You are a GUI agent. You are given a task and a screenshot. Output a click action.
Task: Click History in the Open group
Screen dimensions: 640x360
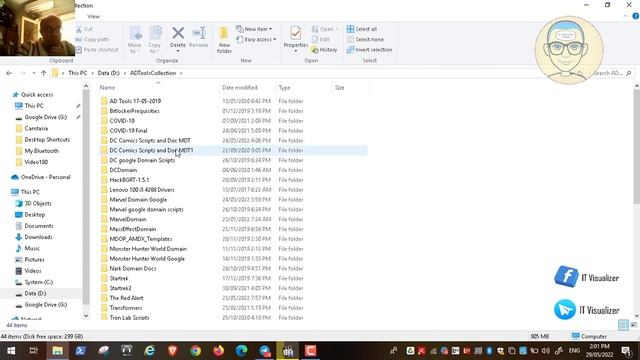click(x=324, y=49)
